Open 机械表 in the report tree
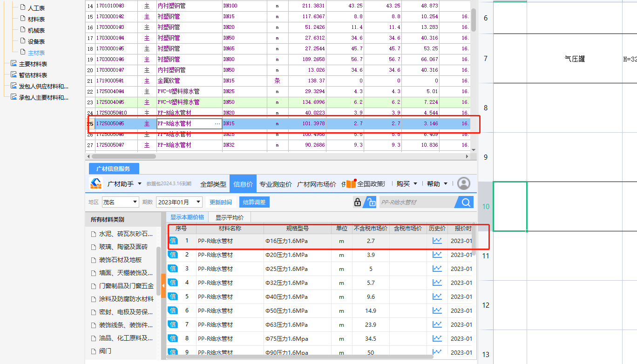This screenshot has height=364, width=637. pyautogui.click(x=36, y=30)
